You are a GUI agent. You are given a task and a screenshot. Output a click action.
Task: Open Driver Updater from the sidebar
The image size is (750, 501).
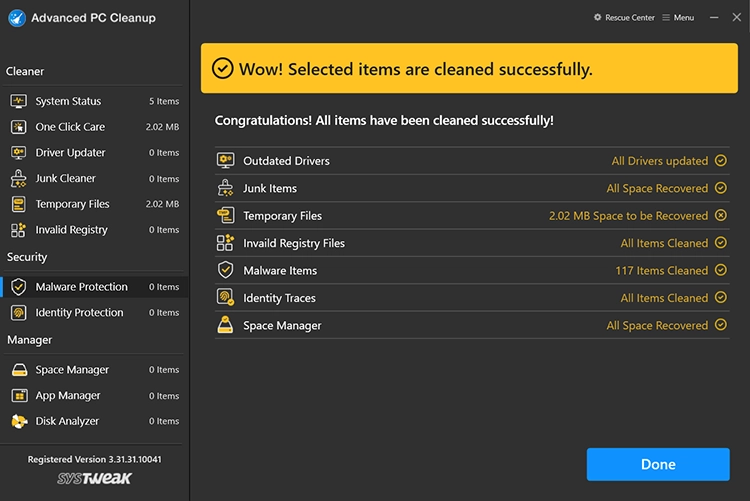pyautogui.click(x=68, y=153)
